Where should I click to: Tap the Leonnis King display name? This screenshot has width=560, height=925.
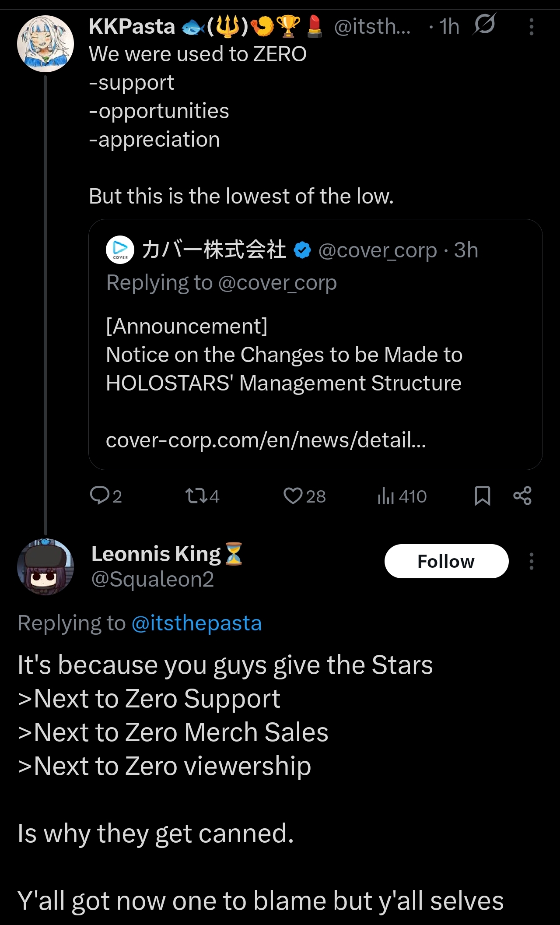click(156, 554)
